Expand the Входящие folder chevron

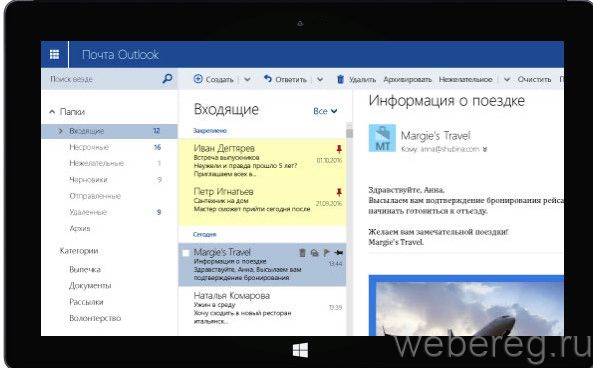(61, 131)
